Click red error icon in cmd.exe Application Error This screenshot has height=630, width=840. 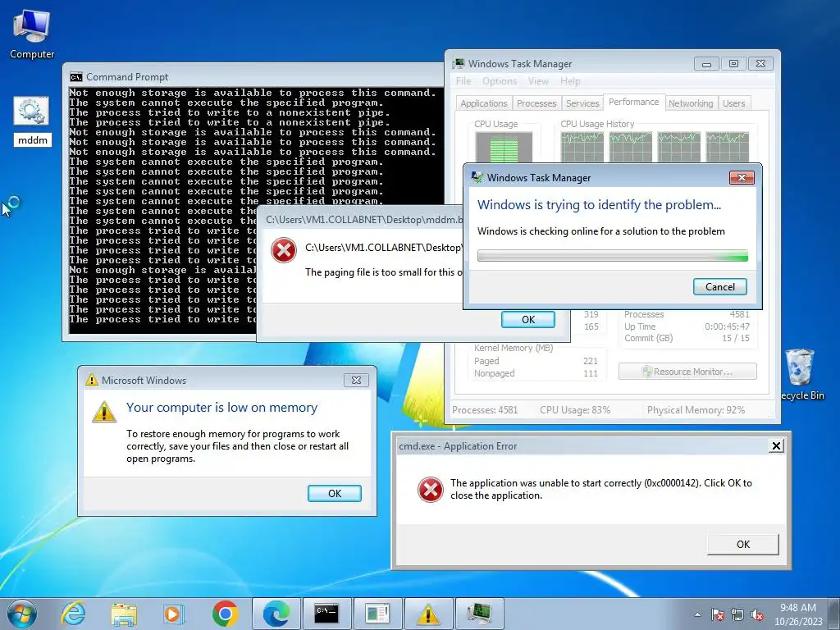(430, 489)
